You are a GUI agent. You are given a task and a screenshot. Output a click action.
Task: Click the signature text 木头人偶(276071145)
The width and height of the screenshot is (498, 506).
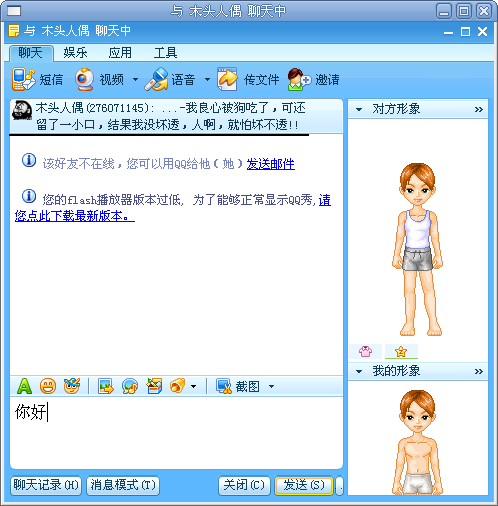[93, 108]
